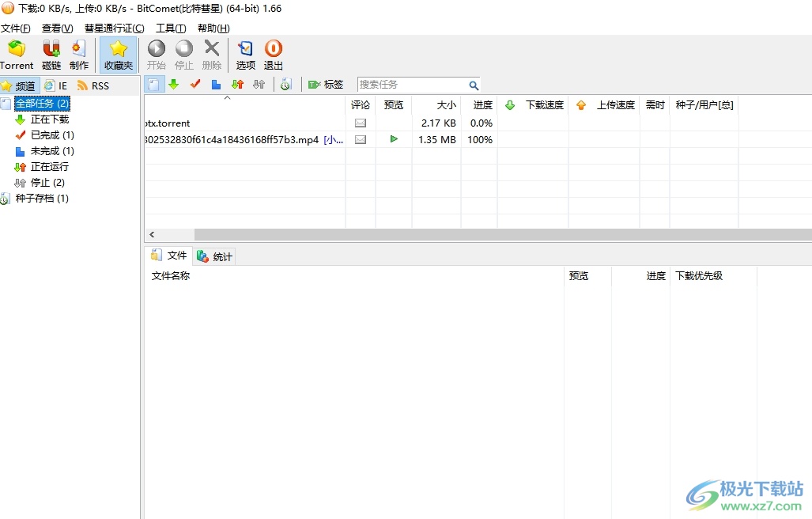Open the 彗星通行证 menu
This screenshot has width=812, height=519.
pyautogui.click(x=115, y=28)
